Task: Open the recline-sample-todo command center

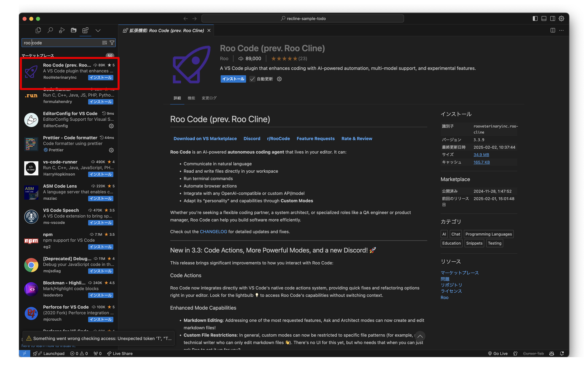Action: (303, 18)
